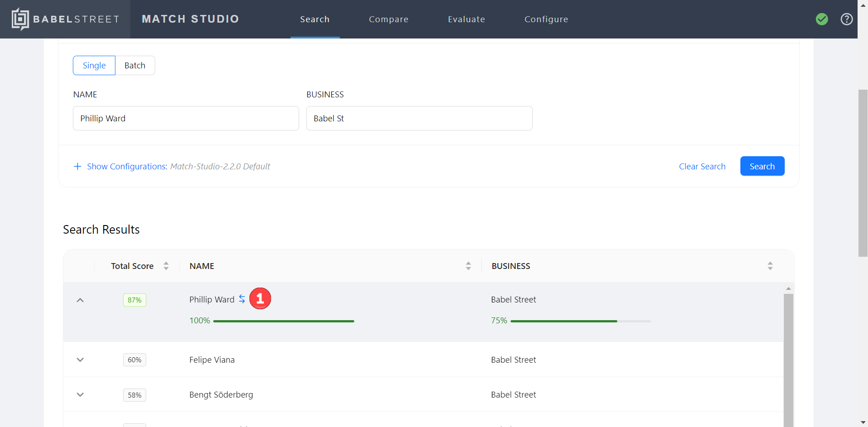
Task: Click the blue Search button
Action: tap(762, 166)
